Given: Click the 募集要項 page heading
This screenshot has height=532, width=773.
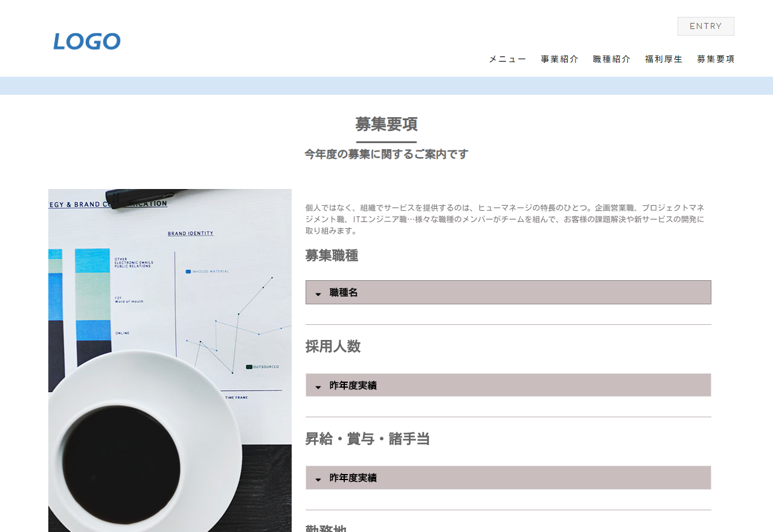Looking at the screenshot, I should click(x=386, y=124).
